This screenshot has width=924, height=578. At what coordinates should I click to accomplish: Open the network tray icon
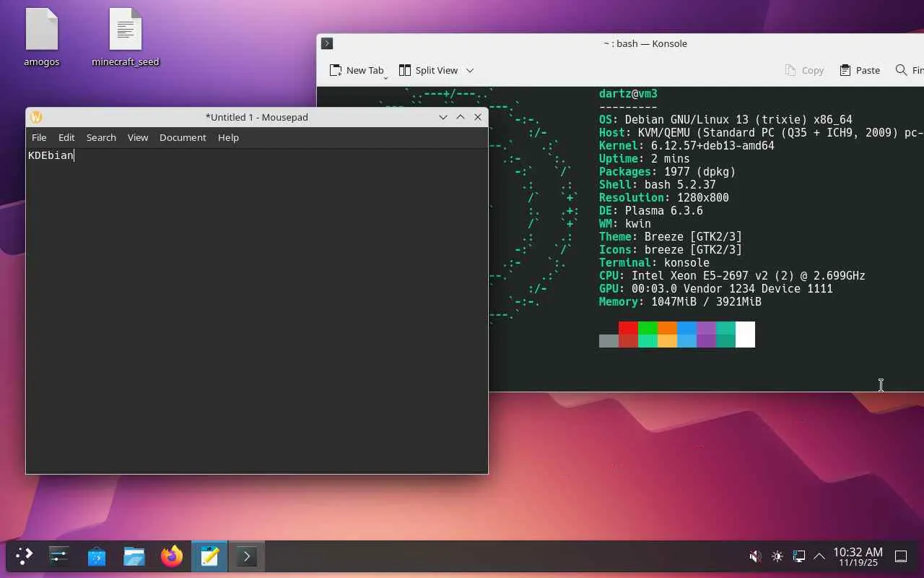click(798, 556)
